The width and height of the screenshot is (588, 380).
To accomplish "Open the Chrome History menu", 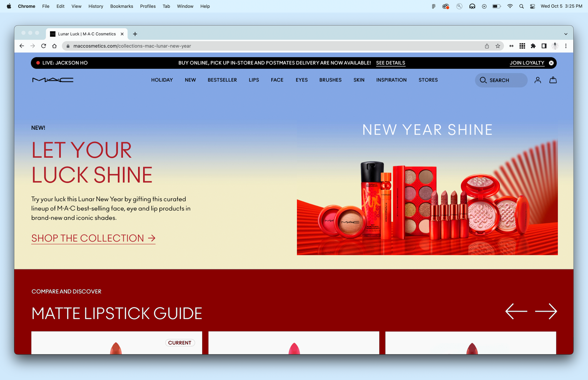I will (96, 6).
